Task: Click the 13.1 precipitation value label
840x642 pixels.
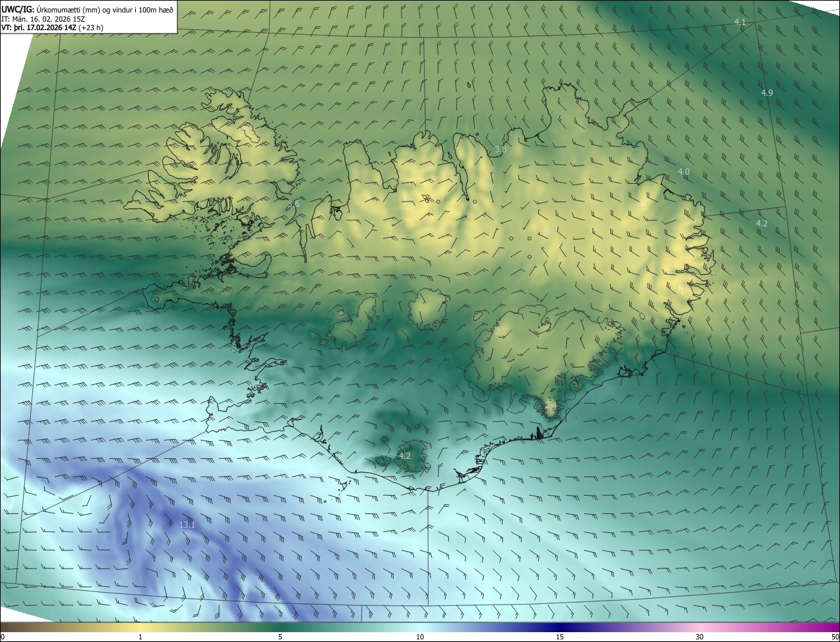Action: click(187, 524)
